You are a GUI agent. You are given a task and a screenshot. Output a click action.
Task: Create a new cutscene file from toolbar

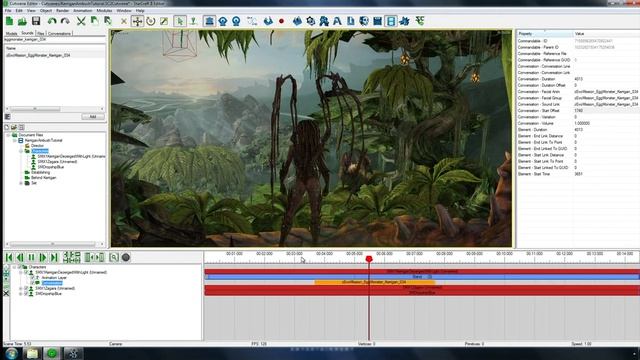tap(9, 21)
